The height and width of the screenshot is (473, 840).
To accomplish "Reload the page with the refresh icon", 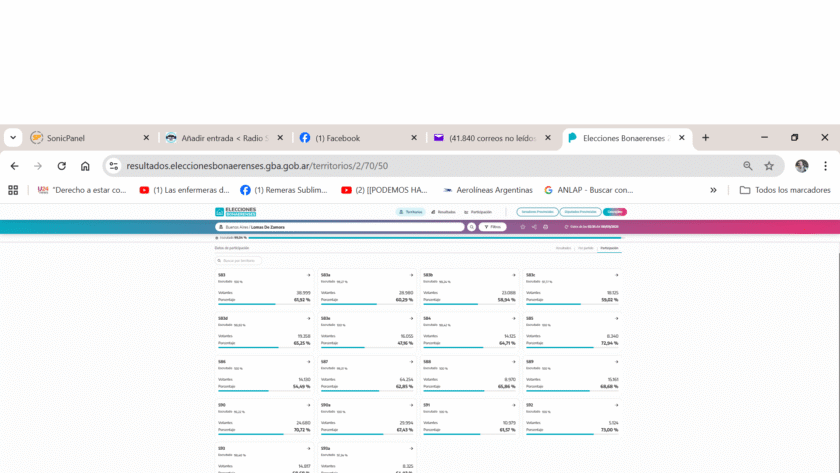I will pyautogui.click(x=61, y=166).
